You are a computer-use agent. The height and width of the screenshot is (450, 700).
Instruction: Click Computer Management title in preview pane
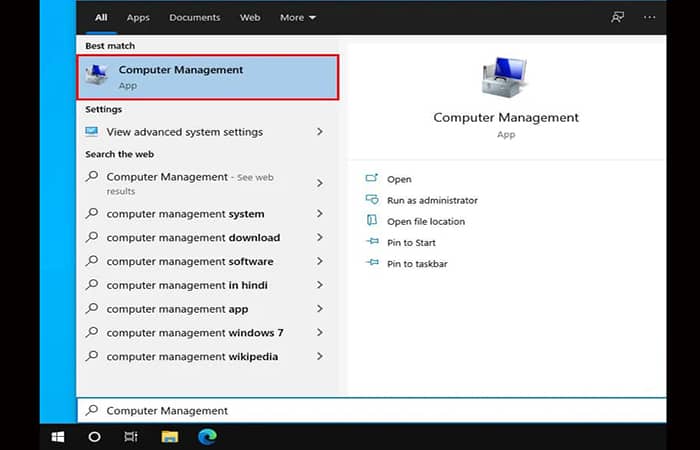(506, 117)
